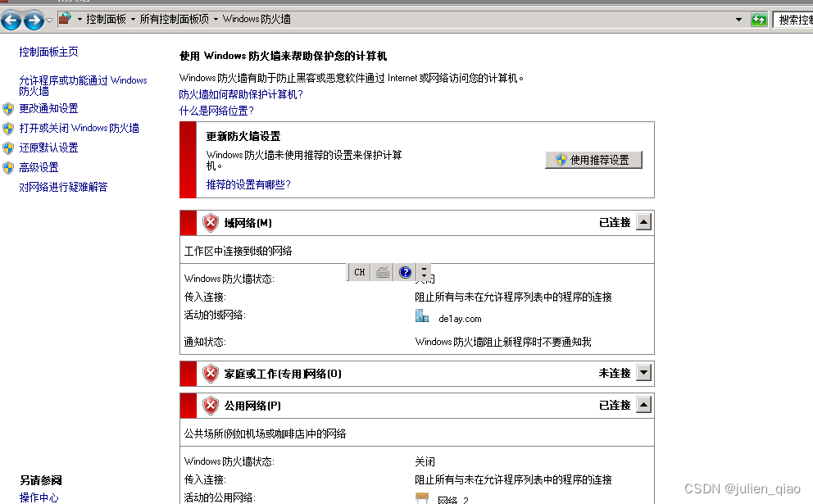Image resolution: width=813 pixels, height=504 pixels.
Task: Select 所有控制面板项 breadcrumb item
Action: click(x=175, y=19)
